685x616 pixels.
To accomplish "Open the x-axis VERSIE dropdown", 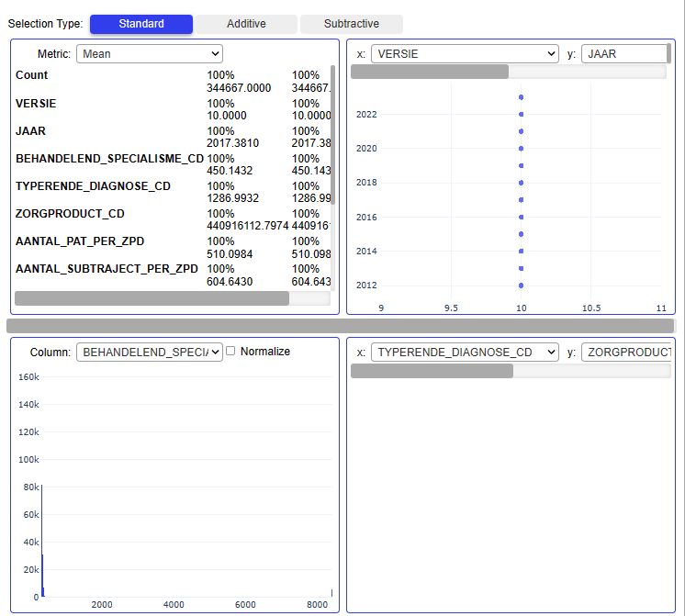I will click(465, 54).
